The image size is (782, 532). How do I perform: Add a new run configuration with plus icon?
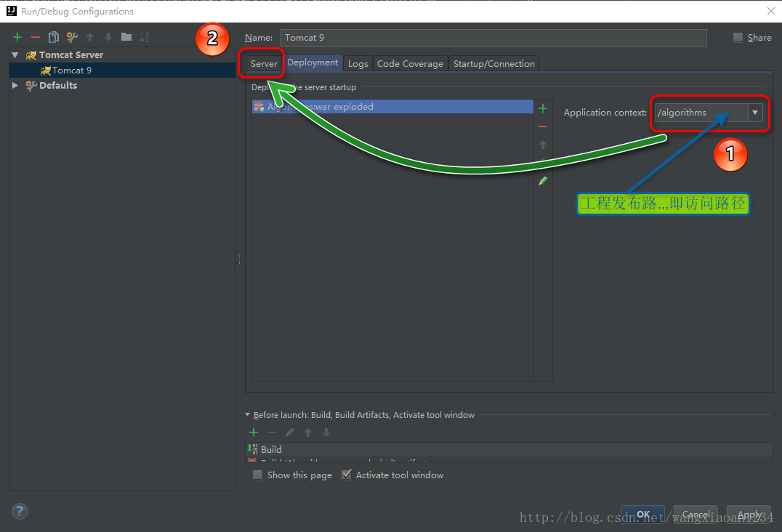coord(17,37)
